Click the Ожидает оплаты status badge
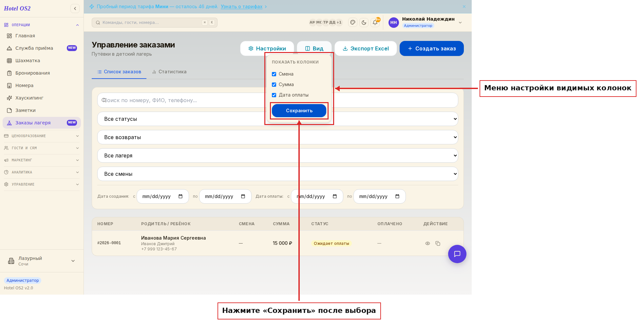The width and height of the screenshot is (644, 327). point(331,243)
